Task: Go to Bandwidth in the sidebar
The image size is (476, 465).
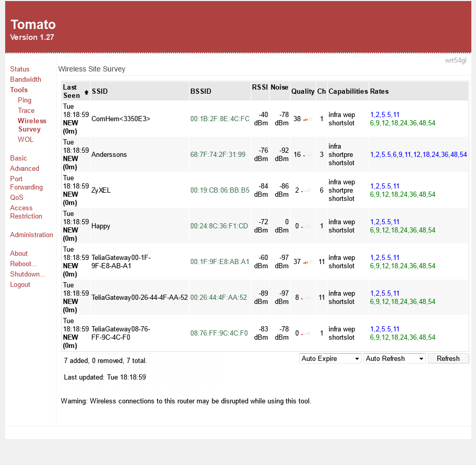Action: [25, 79]
